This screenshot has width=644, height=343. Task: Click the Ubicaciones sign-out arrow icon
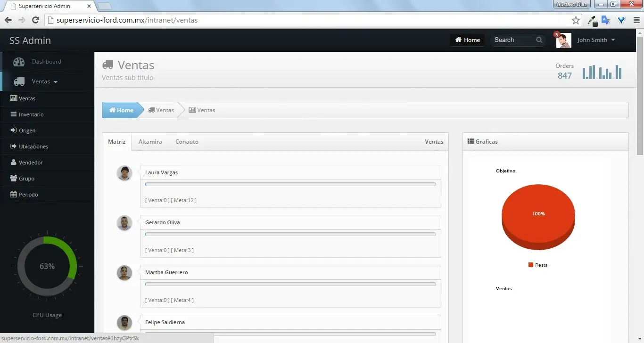coord(14,147)
